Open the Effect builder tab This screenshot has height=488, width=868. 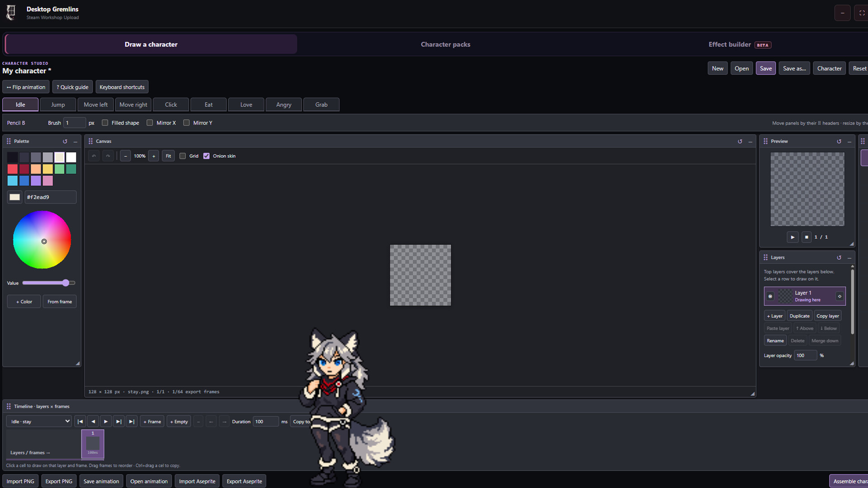click(740, 44)
